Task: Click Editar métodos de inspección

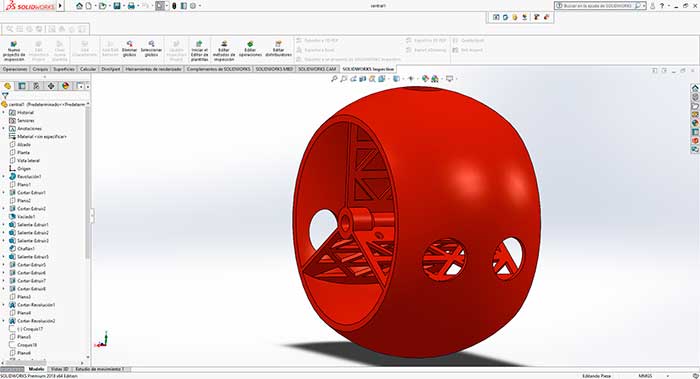Action: [224, 51]
